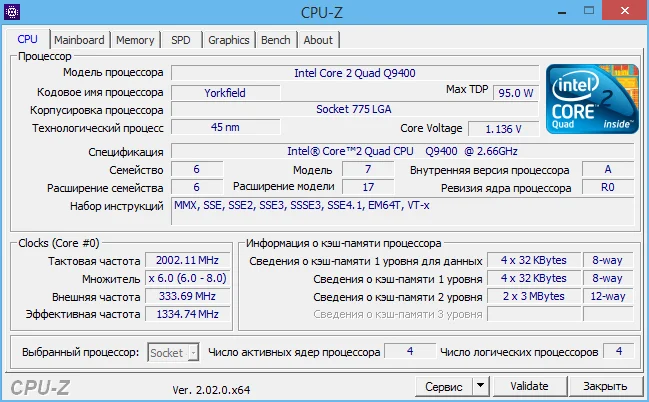Click the Clocks (Core #0) group label
649x402 pixels.
59,243
